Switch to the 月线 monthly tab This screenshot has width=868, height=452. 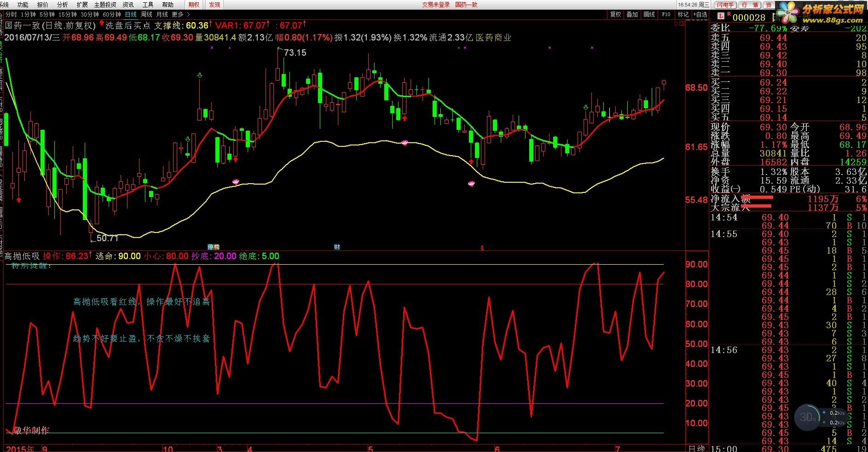[162, 15]
